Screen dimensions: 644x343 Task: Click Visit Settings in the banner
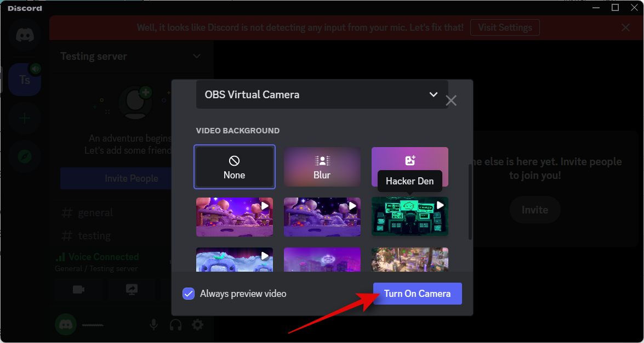[x=505, y=27]
